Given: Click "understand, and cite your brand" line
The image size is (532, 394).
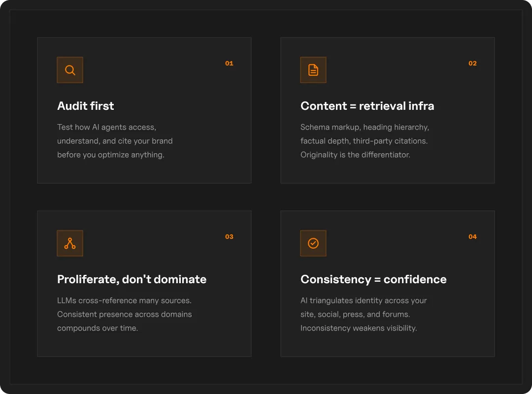Looking at the screenshot, I should (115, 141).
